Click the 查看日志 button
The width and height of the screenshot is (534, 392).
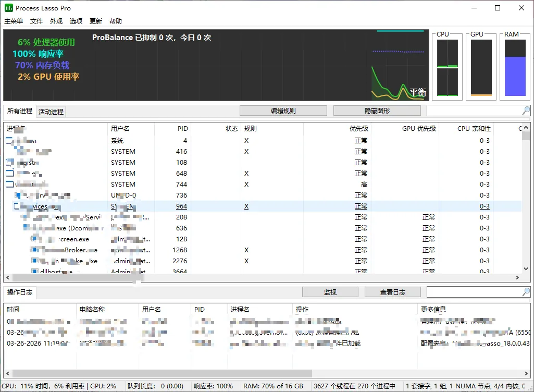(392, 291)
